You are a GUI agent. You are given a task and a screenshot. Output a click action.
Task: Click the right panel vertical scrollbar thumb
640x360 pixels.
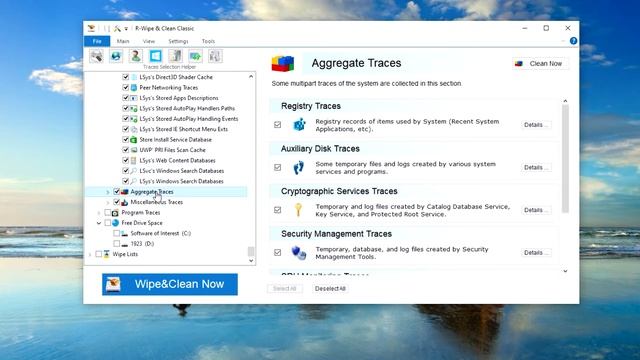point(565,158)
